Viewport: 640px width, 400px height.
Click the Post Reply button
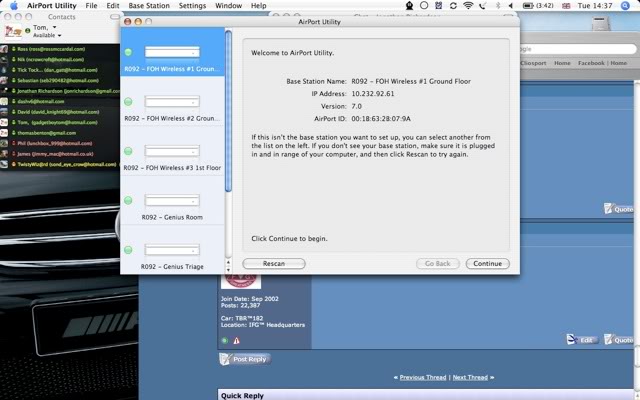coord(245,359)
